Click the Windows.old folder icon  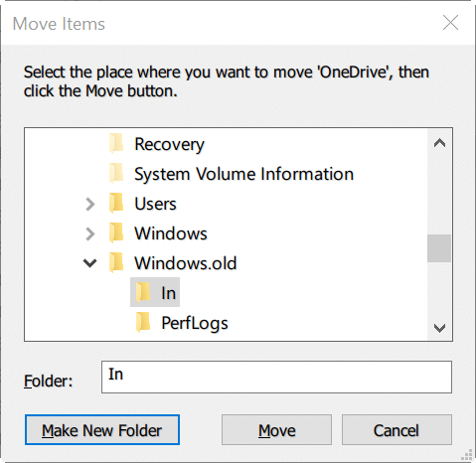point(116,263)
